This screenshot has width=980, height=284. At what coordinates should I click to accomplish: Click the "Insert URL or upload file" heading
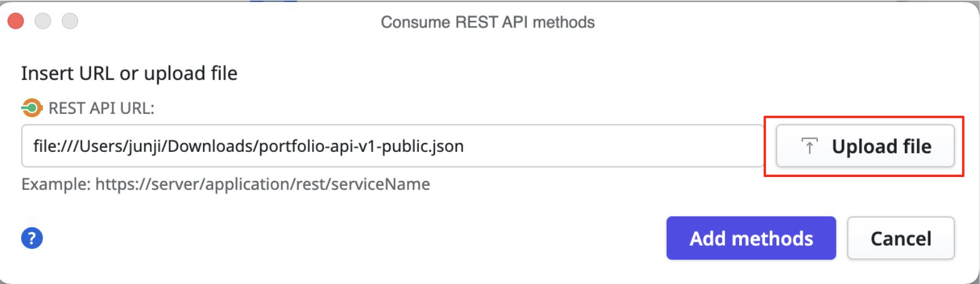[129, 74]
